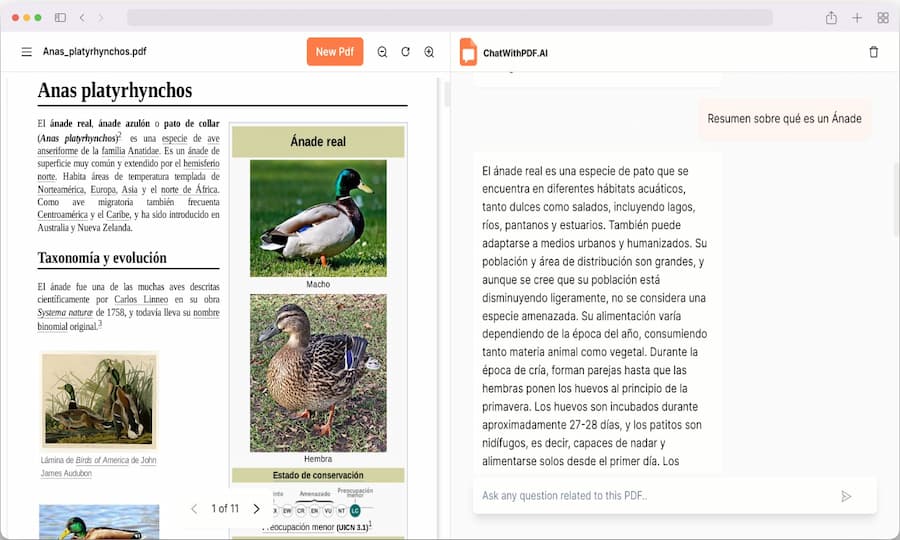Screen dimensions: 900x540
Task: Delete chat with the trash icon
Action: click(x=874, y=52)
